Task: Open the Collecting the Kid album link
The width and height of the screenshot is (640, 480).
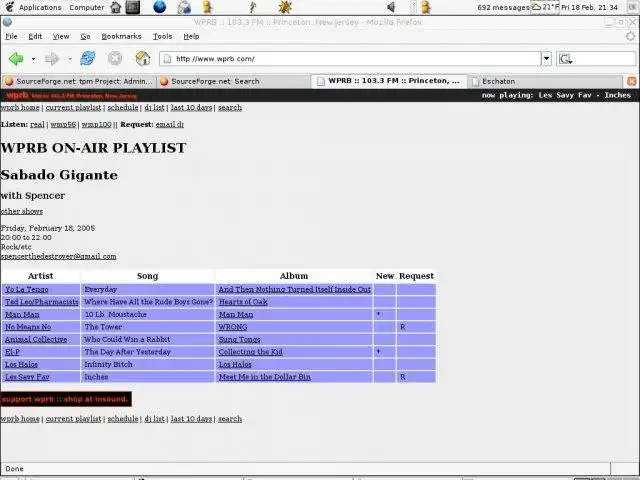Action: point(251,352)
